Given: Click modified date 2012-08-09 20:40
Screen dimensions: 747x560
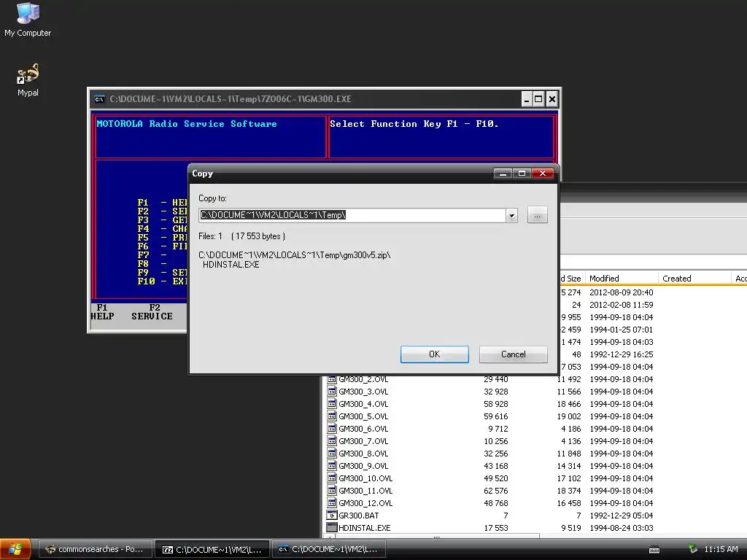Looking at the screenshot, I should point(622,292).
